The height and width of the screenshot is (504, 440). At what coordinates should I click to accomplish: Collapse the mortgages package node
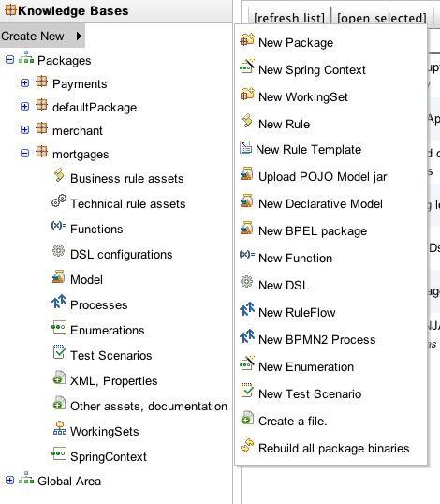[24, 154]
